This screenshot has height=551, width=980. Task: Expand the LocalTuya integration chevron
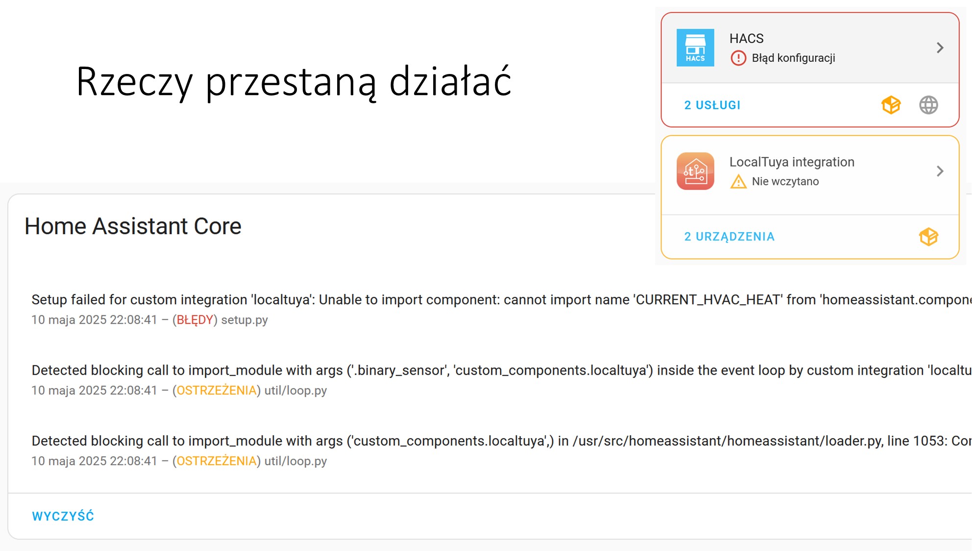click(940, 171)
